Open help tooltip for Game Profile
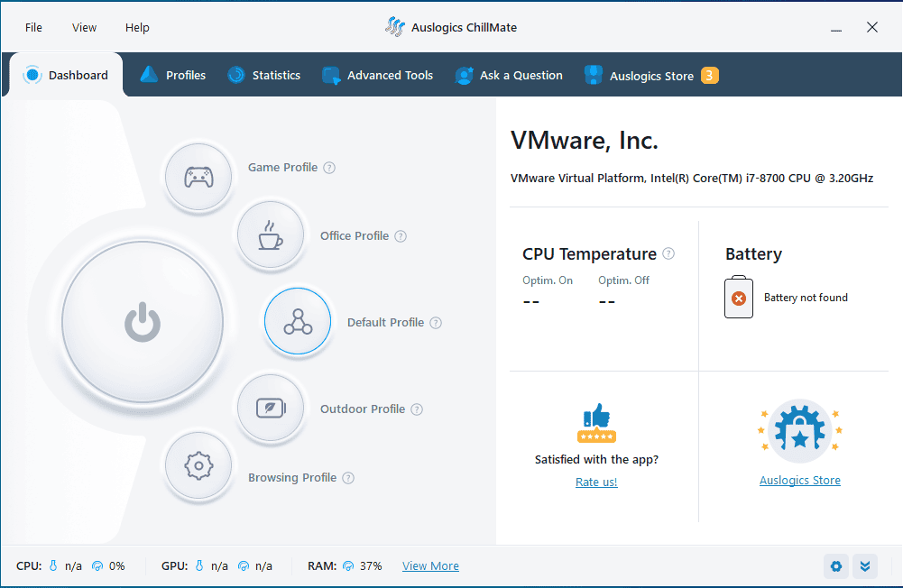 click(329, 168)
